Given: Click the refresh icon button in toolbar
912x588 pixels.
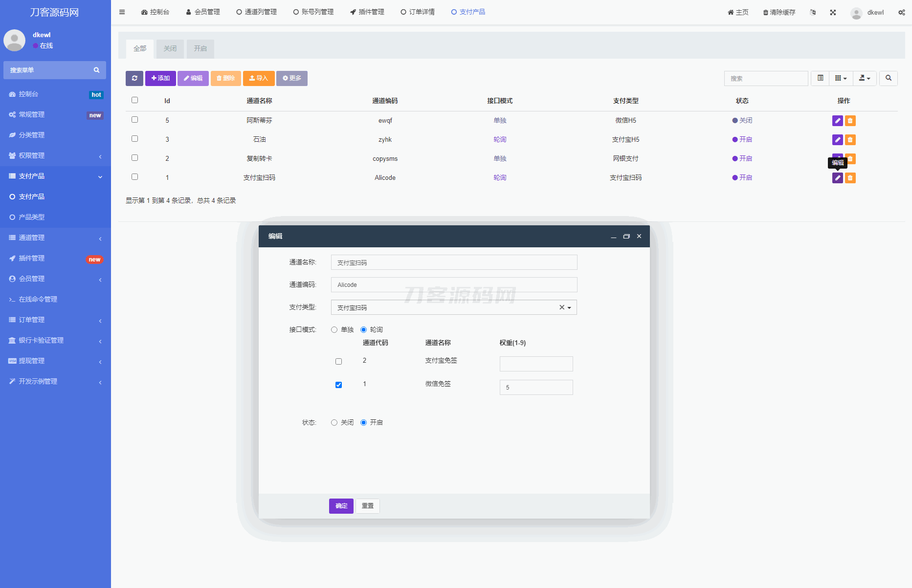Looking at the screenshot, I should coord(134,78).
